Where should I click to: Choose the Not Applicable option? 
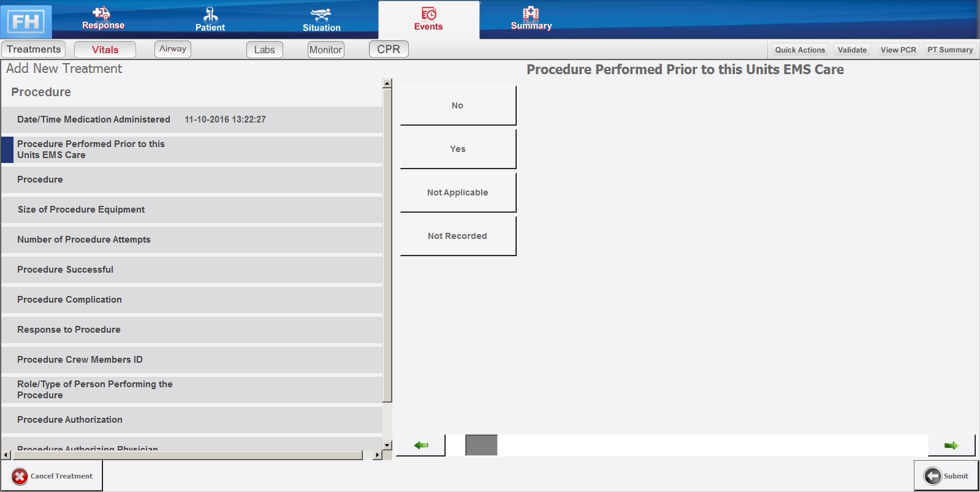click(458, 192)
